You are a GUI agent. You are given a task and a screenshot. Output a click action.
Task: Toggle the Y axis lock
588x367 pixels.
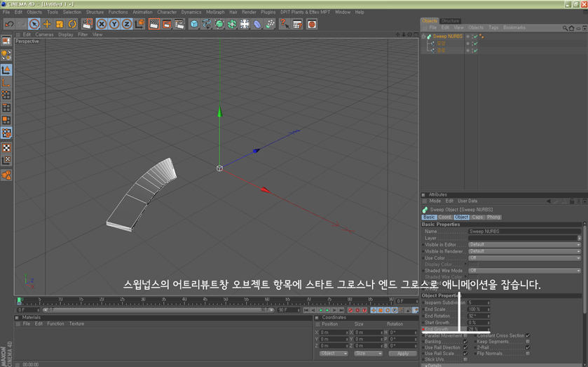[x=114, y=24]
